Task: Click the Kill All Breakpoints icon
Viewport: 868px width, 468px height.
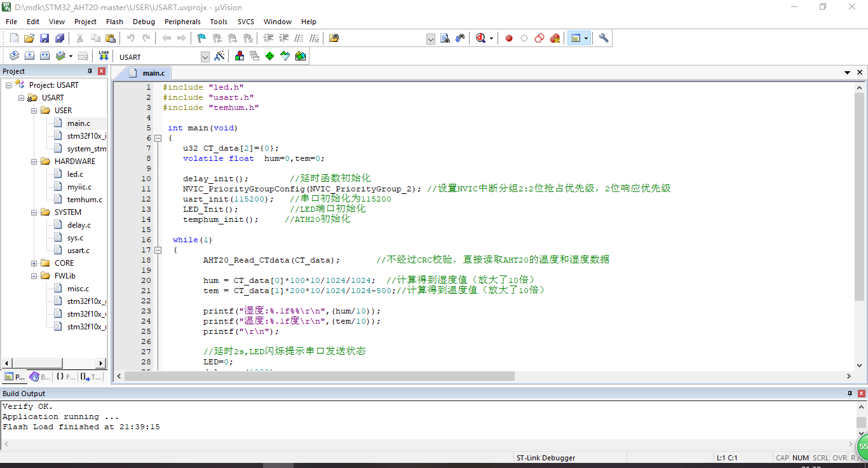Action: click(555, 38)
